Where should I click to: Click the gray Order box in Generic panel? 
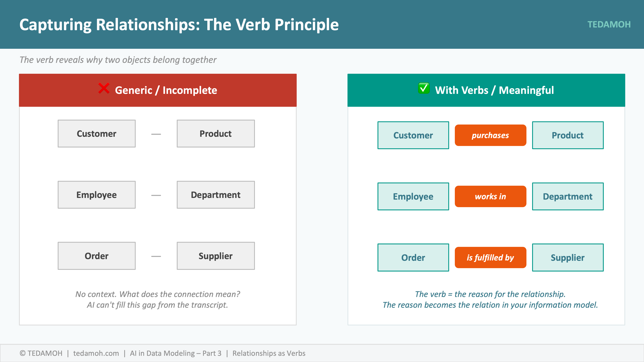click(x=96, y=256)
